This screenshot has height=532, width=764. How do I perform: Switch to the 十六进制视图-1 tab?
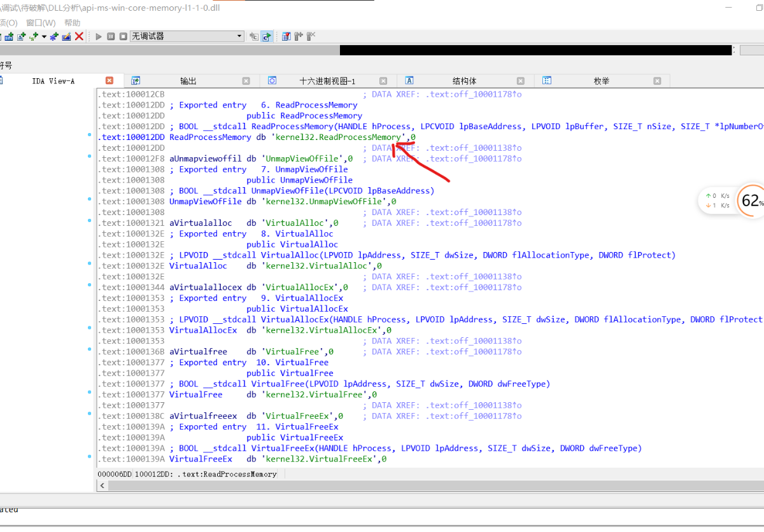327,81
